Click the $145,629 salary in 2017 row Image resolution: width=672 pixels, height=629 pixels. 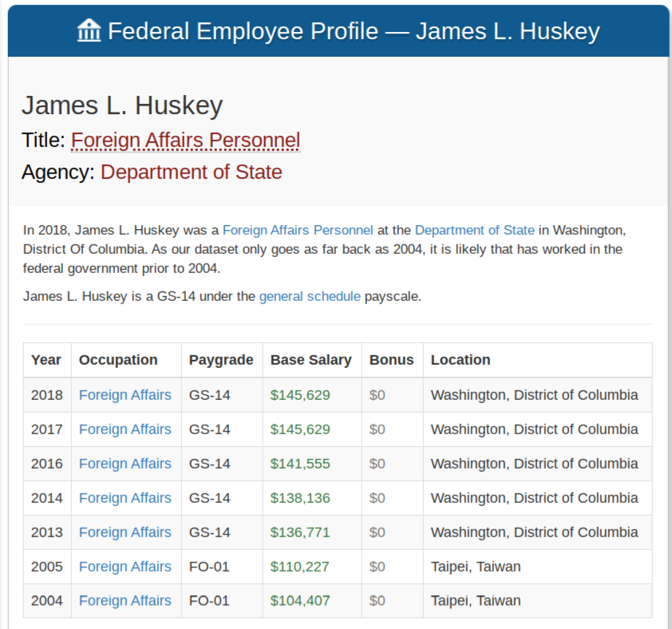click(300, 429)
